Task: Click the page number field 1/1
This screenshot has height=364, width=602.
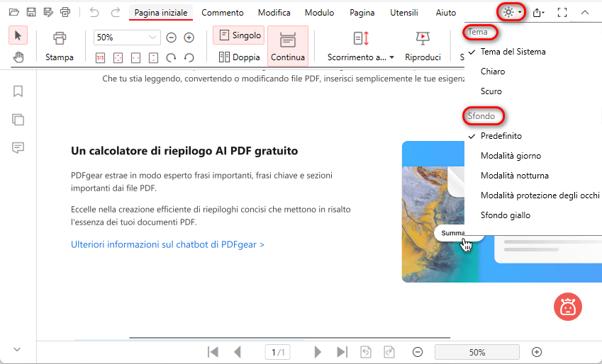Action: [x=277, y=352]
